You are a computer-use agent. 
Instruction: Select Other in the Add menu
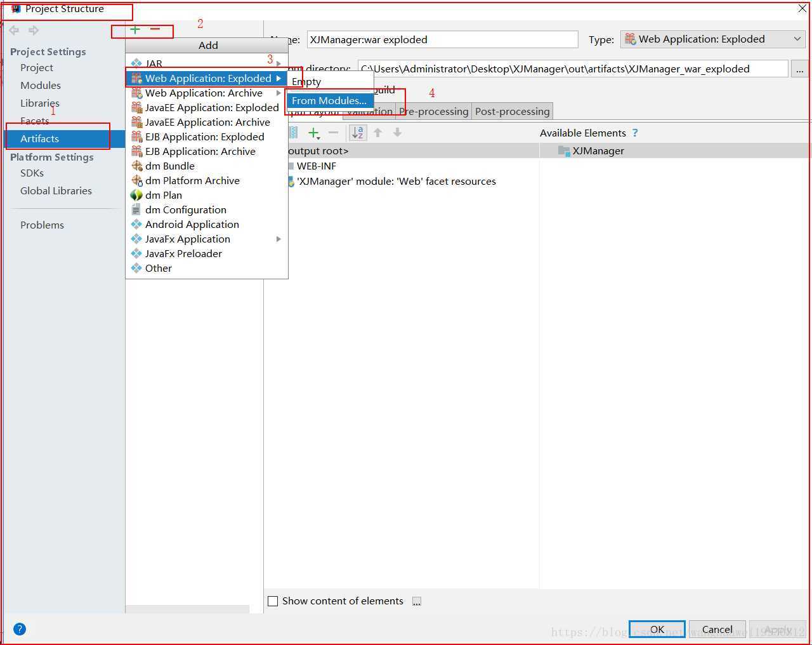coord(207,269)
